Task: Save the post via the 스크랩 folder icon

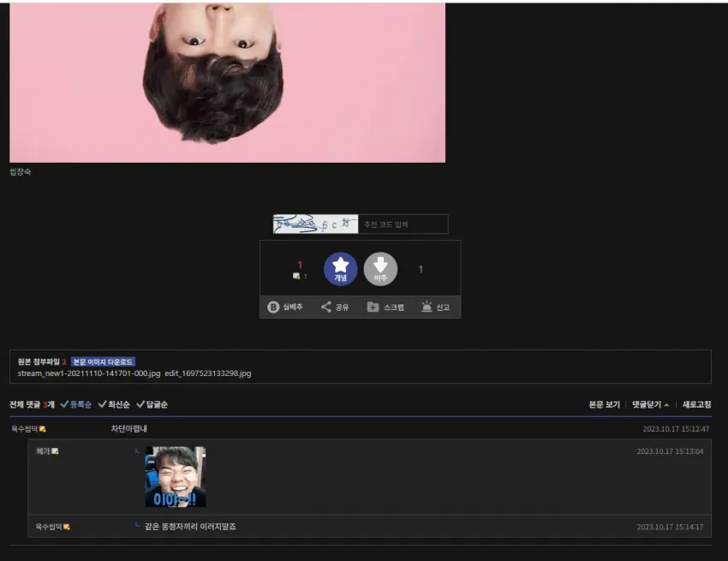Action: tap(373, 307)
